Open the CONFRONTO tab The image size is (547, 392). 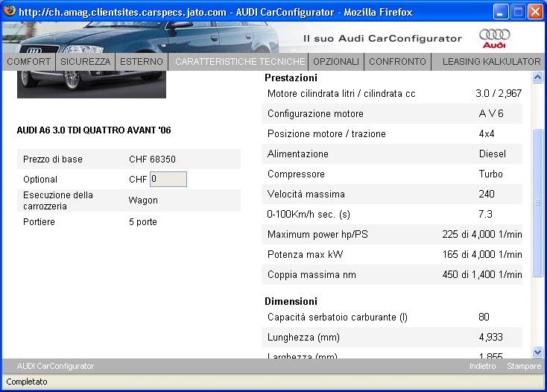397,62
